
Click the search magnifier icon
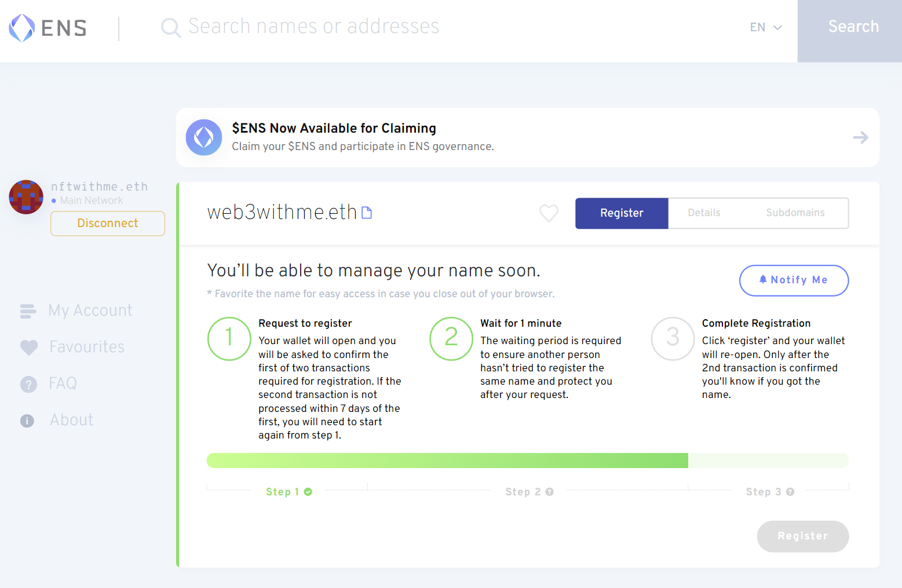[171, 27]
